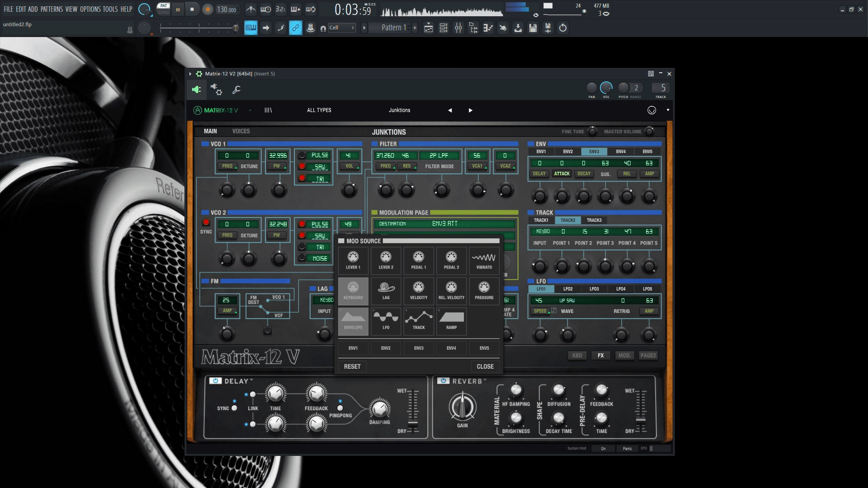868x488 pixels.
Task: Toggle Delay Pingpong switch
Action: (340, 408)
